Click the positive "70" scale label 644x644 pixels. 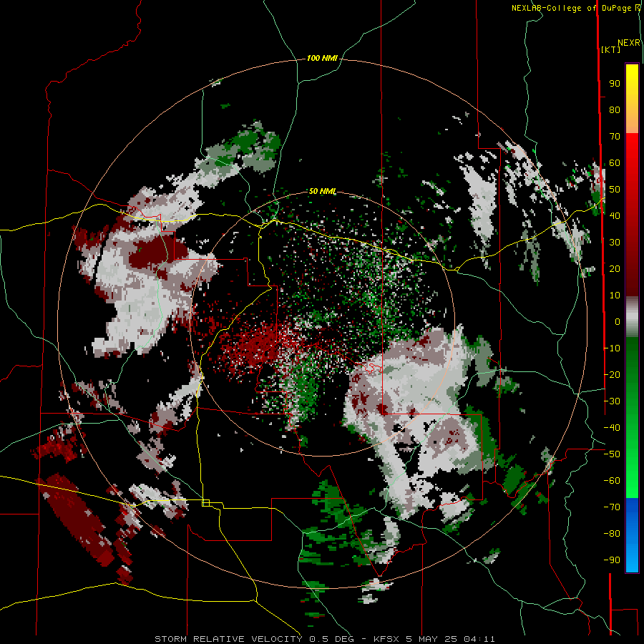[x=615, y=137]
